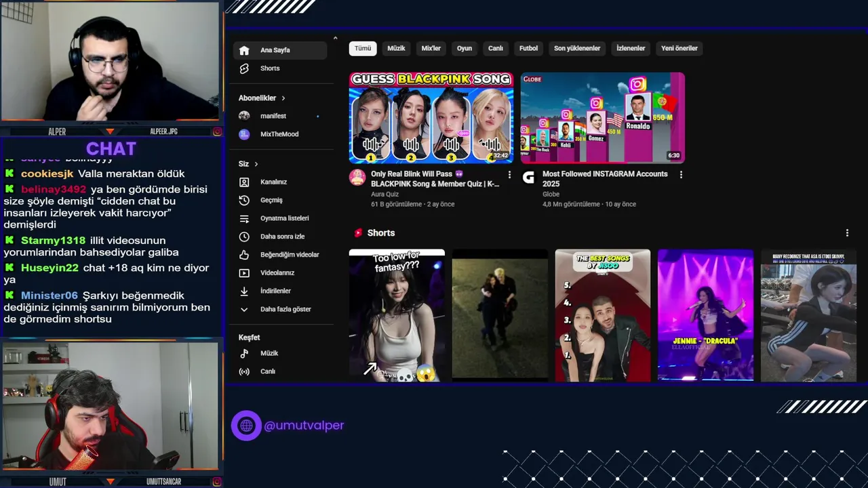Open Beğendiğim videolar thumbs-up icon

(245, 255)
